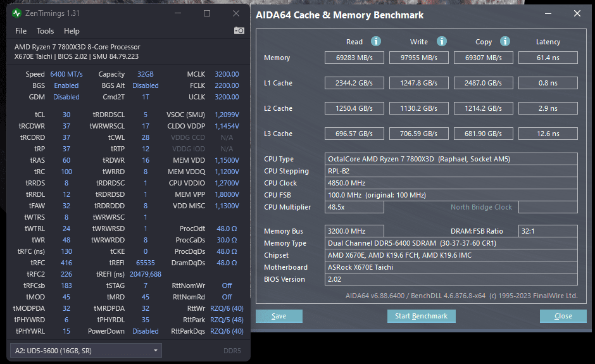
Task: Open the File menu in ZenTimings
Action: pos(21,31)
